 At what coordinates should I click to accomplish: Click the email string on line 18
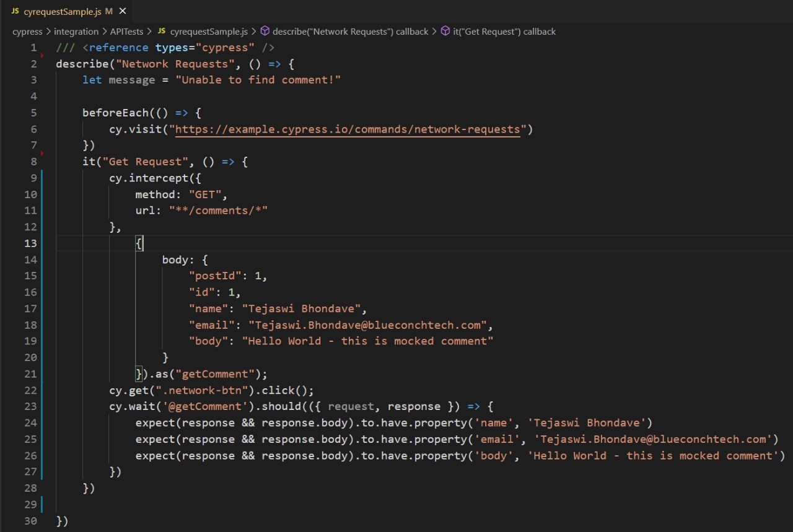tap(367, 325)
